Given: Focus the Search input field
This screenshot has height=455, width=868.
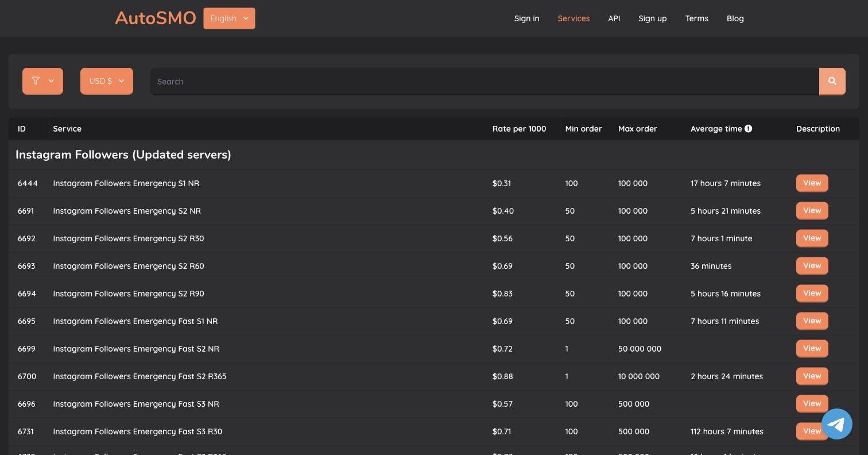Looking at the screenshot, I should coord(485,82).
